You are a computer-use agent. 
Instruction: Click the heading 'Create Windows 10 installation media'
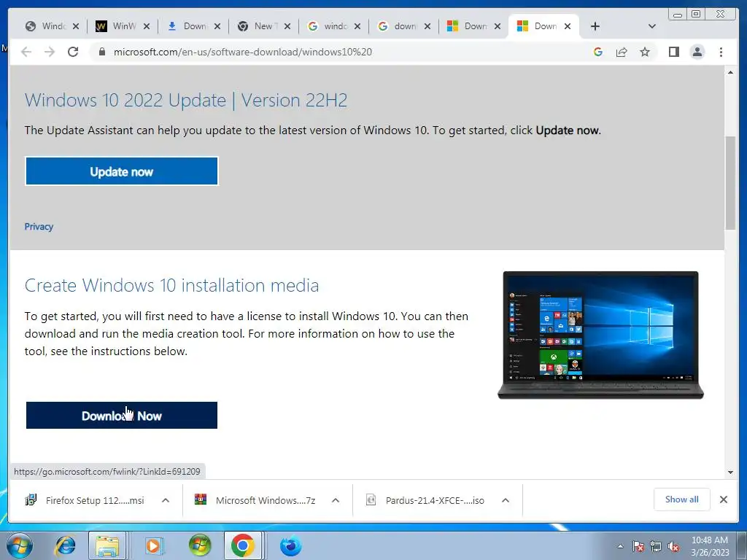click(x=171, y=285)
